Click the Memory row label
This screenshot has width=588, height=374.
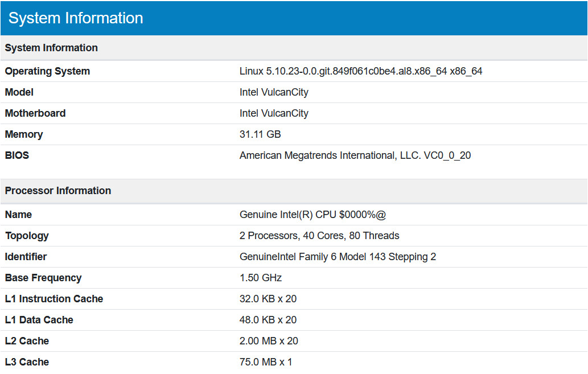click(x=24, y=134)
